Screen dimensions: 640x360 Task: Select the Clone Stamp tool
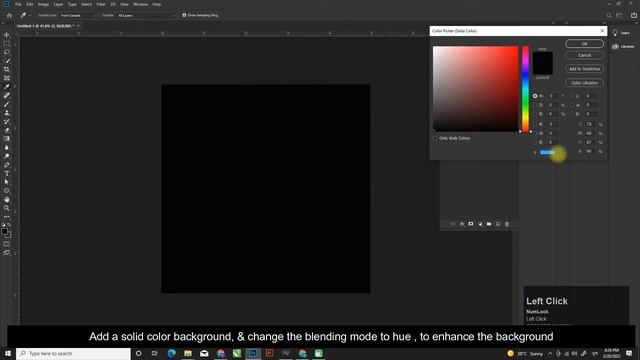(7, 113)
